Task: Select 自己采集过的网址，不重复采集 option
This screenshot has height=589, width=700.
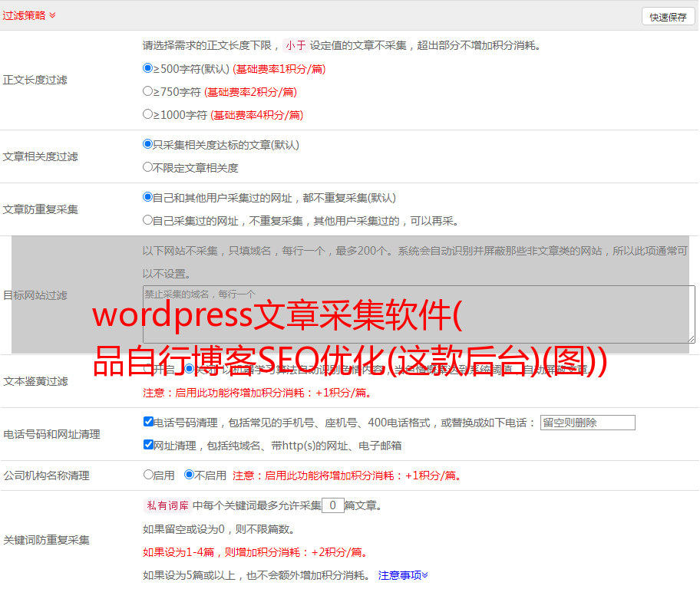Action: coord(147,220)
